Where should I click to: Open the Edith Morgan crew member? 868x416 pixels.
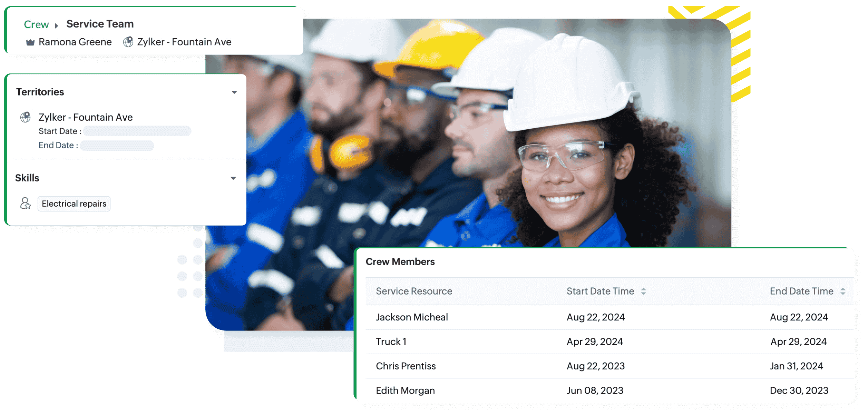(x=405, y=390)
